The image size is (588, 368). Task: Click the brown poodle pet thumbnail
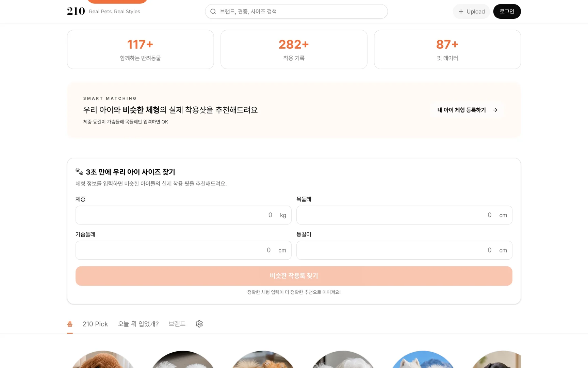coord(103,359)
